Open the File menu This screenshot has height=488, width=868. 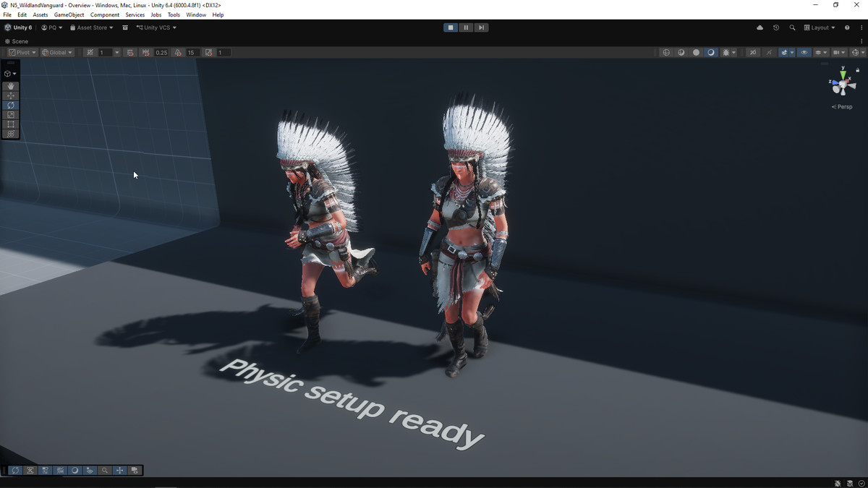7,14
